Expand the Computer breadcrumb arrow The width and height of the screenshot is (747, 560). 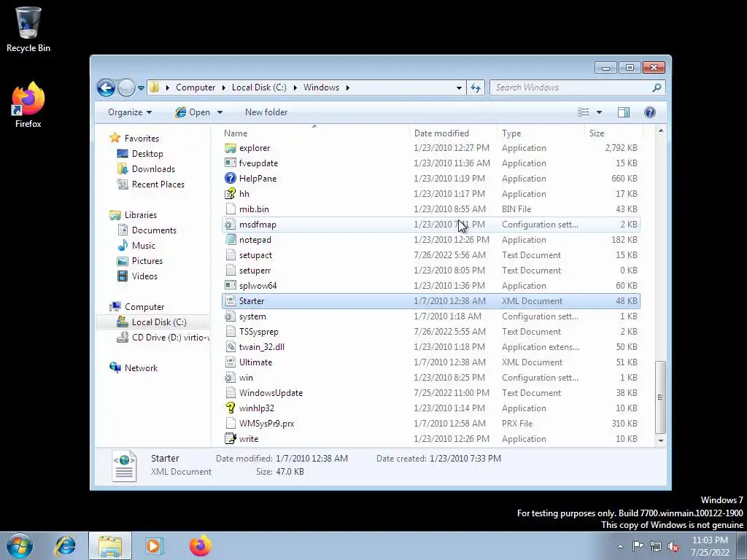pyautogui.click(x=223, y=87)
